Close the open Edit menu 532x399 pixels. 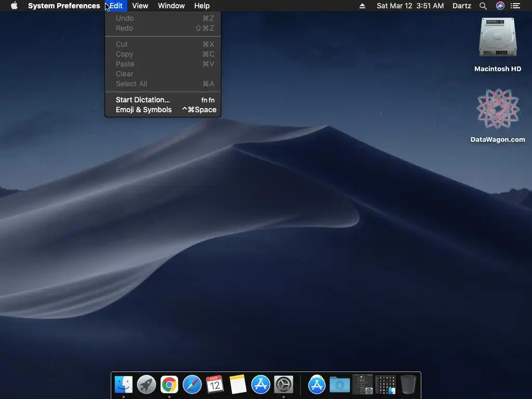click(116, 6)
